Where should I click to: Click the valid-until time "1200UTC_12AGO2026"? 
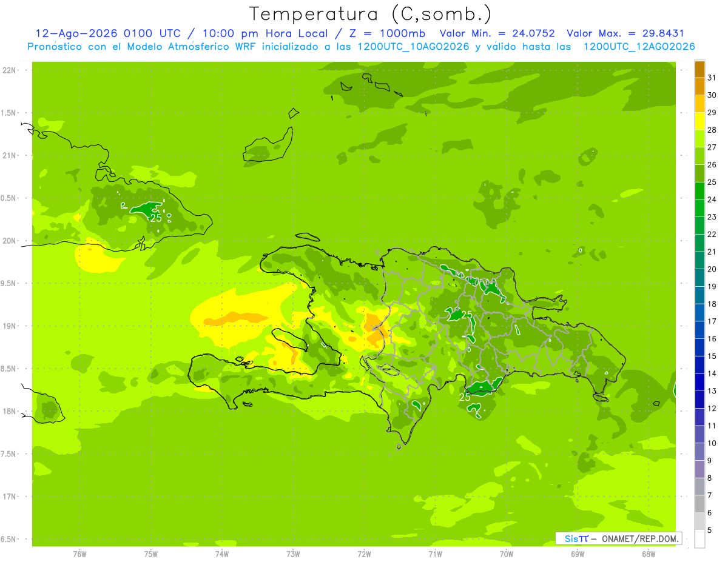click(639, 46)
